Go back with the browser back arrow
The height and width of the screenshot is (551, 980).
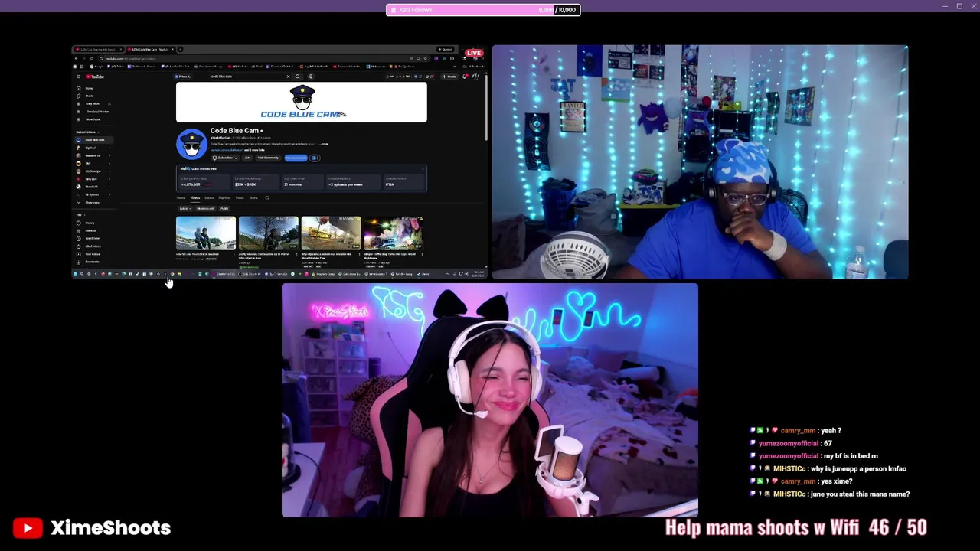(x=76, y=59)
